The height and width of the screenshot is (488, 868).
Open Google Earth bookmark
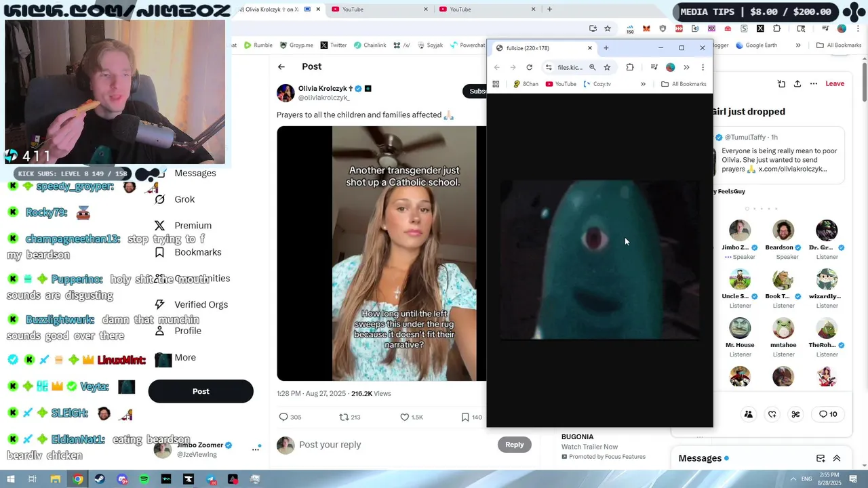[756, 45]
